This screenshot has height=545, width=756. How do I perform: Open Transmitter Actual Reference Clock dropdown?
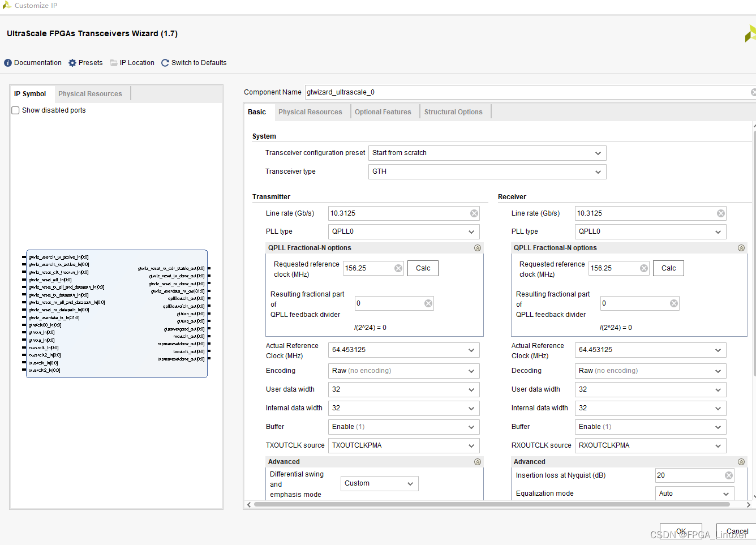coord(404,350)
